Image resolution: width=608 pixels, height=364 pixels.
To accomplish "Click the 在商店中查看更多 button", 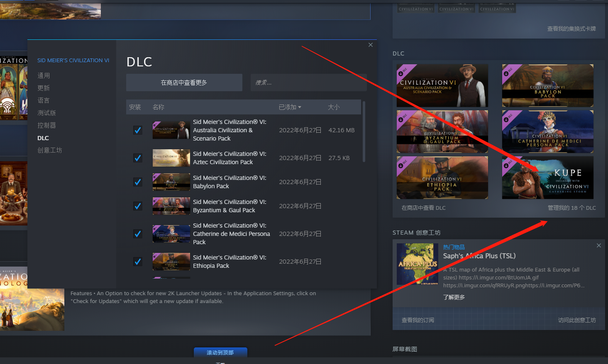I will 184,83.
